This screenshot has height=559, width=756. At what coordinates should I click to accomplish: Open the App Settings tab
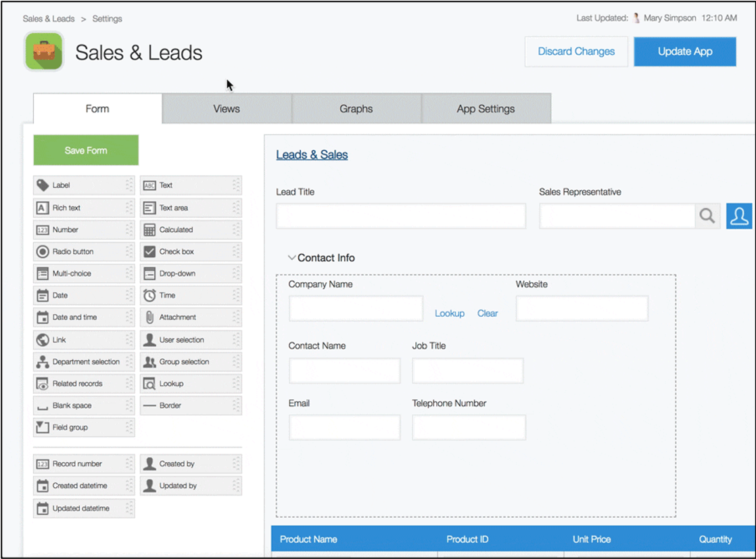click(486, 109)
